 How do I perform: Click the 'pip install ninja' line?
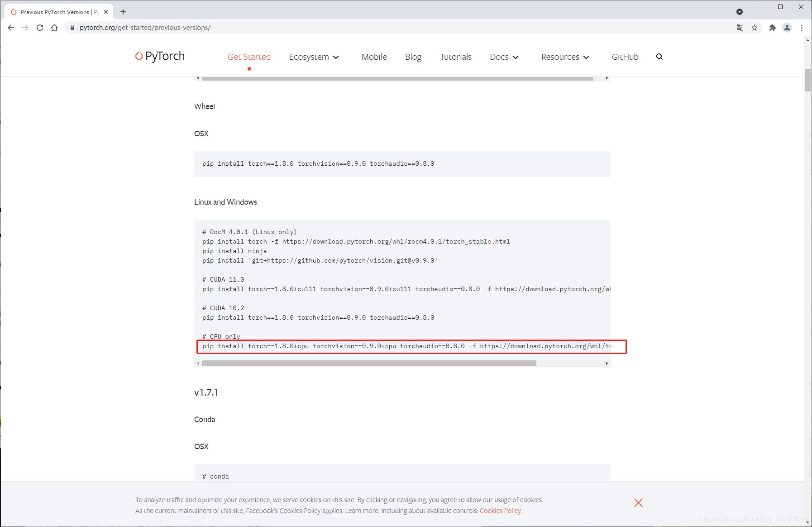coord(234,251)
